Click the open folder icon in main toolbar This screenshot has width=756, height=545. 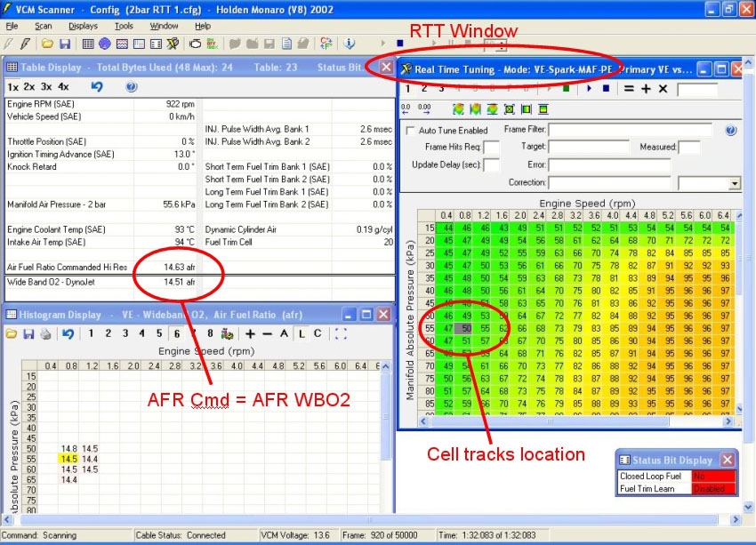point(46,43)
